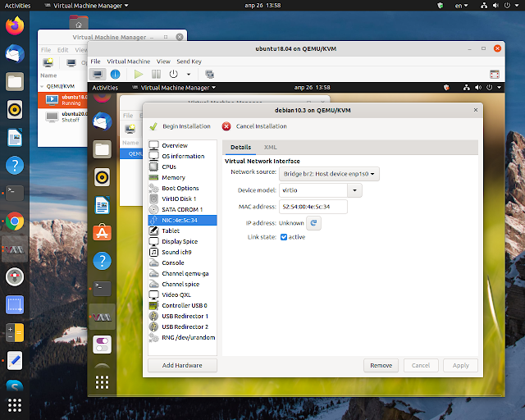
Task: Pause the virtual machine
Action: (x=156, y=74)
